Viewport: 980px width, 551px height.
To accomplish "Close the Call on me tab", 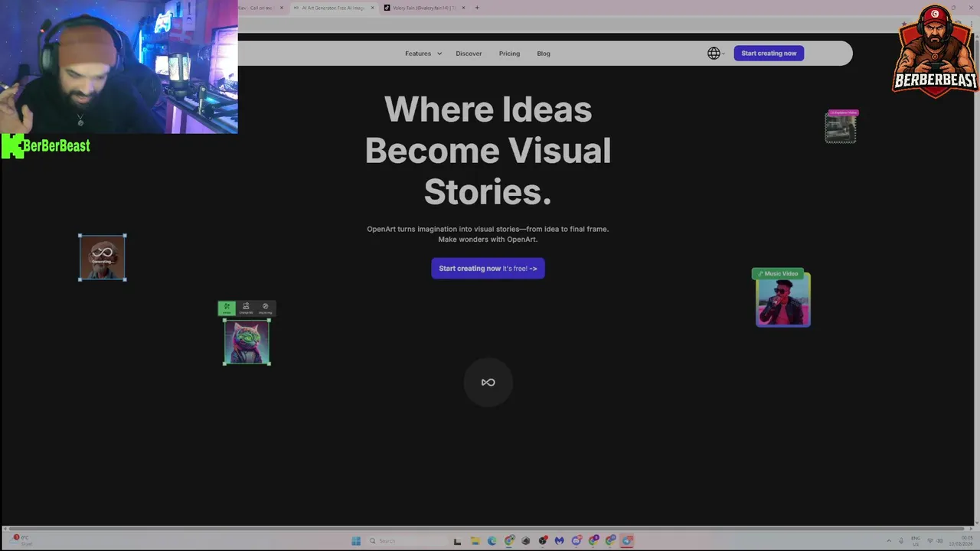I will click(282, 8).
